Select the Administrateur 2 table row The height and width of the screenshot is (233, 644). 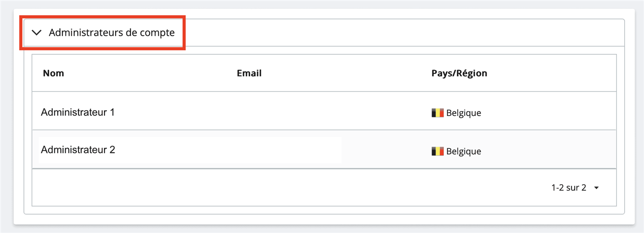(x=324, y=149)
